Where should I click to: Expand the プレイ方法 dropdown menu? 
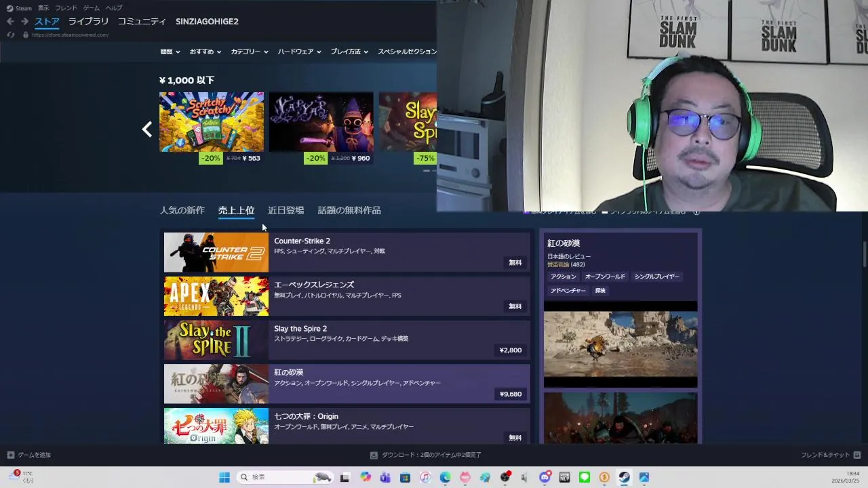(x=349, y=52)
